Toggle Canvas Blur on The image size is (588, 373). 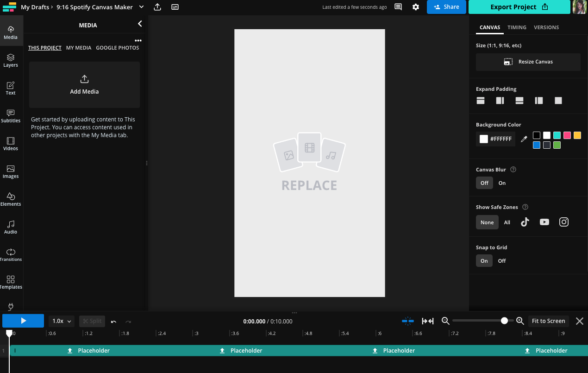[x=502, y=183]
